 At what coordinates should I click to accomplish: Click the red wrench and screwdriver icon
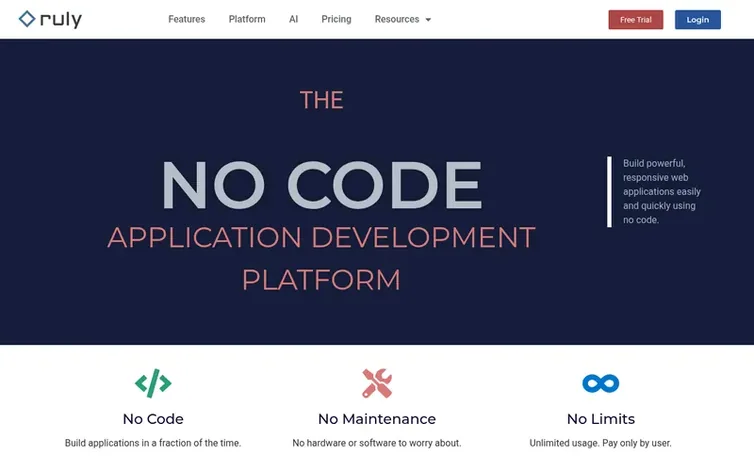tap(377, 383)
